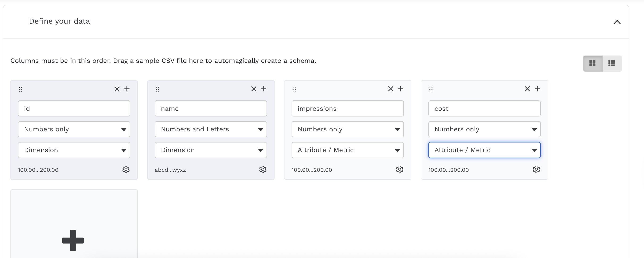Open settings gear for id column

click(x=126, y=170)
